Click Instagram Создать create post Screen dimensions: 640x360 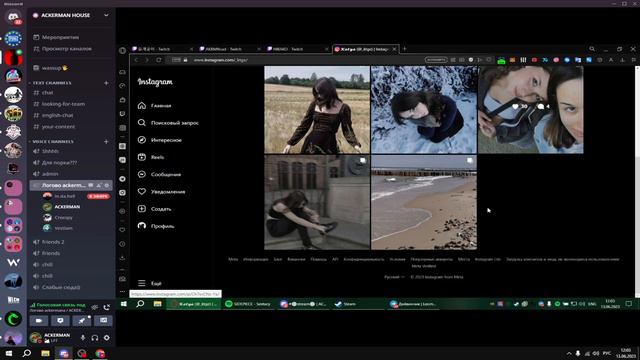click(x=155, y=209)
